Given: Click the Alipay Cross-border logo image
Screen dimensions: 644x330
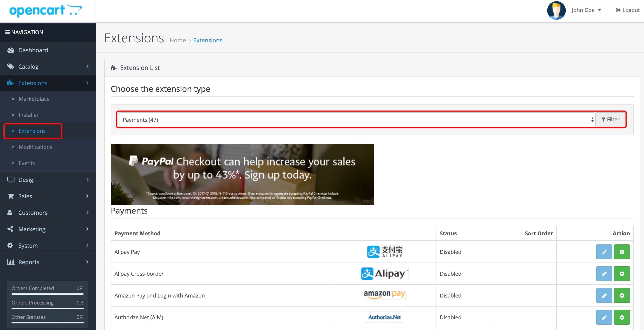Looking at the screenshot, I should [385, 274].
